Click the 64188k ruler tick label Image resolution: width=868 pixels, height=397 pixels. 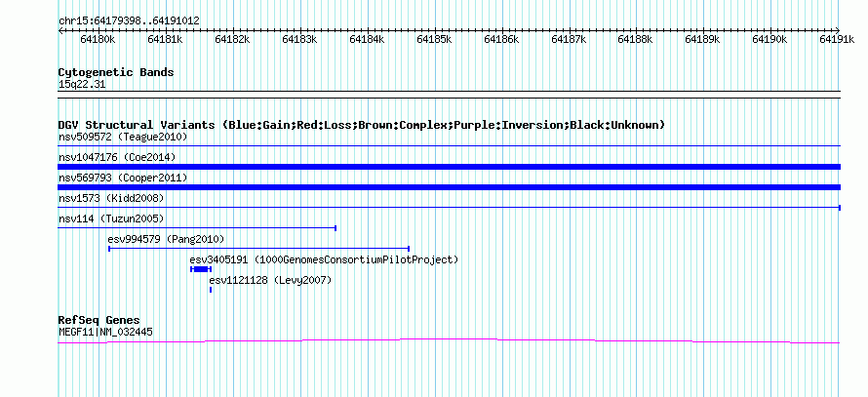coord(635,39)
